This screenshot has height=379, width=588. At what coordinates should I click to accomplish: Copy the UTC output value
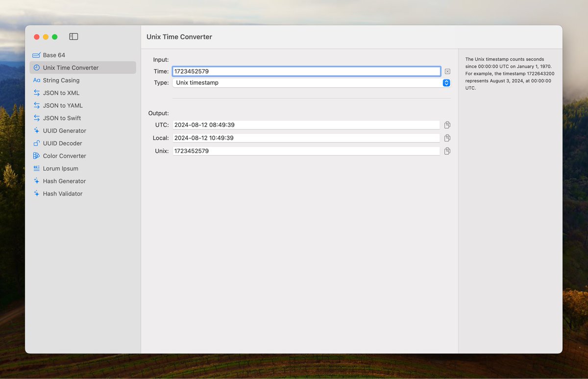(447, 125)
